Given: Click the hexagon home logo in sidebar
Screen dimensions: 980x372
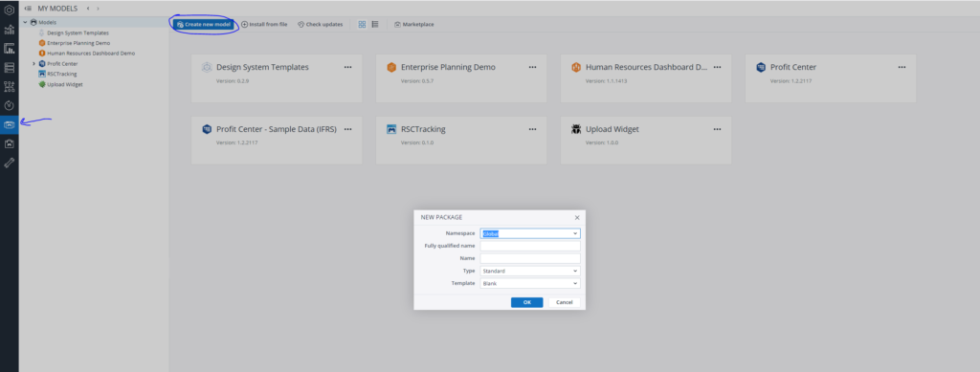Looking at the screenshot, I should (x=10, y=10).
